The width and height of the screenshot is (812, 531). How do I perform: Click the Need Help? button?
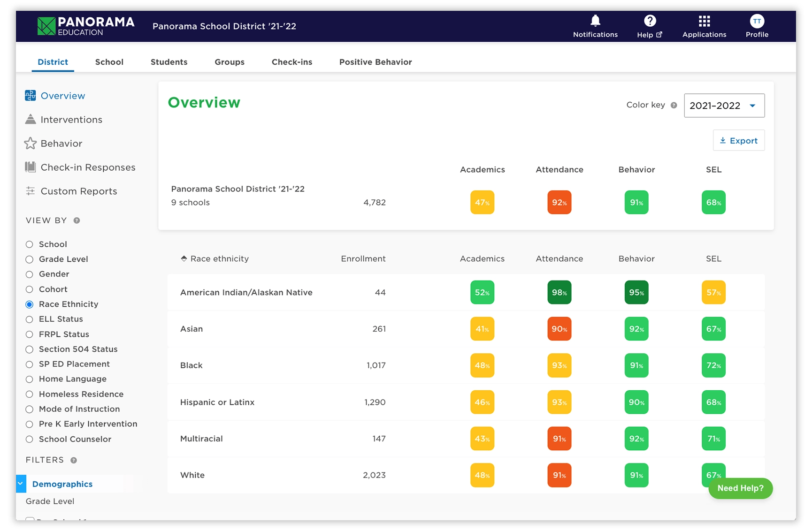tap(740, 488)
